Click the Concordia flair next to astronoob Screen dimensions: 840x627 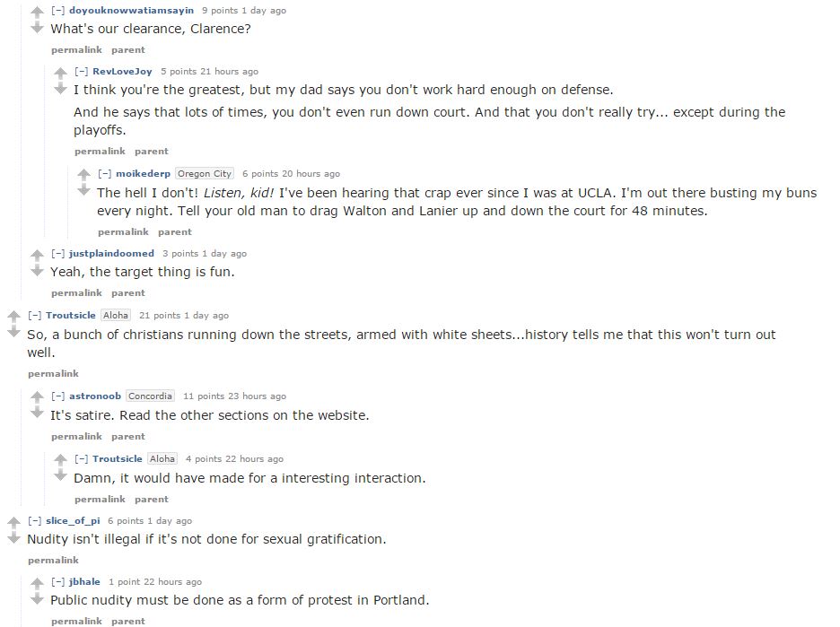[151, 396]
